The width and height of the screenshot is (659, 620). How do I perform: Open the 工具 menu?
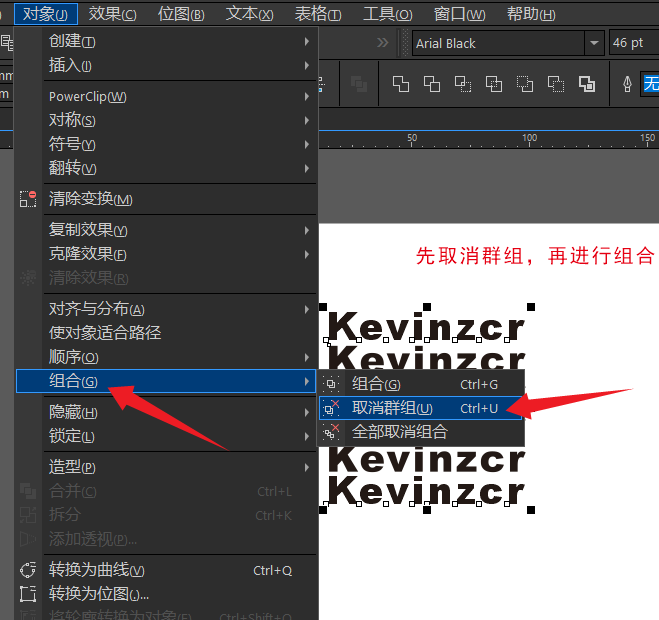(387, 14)
